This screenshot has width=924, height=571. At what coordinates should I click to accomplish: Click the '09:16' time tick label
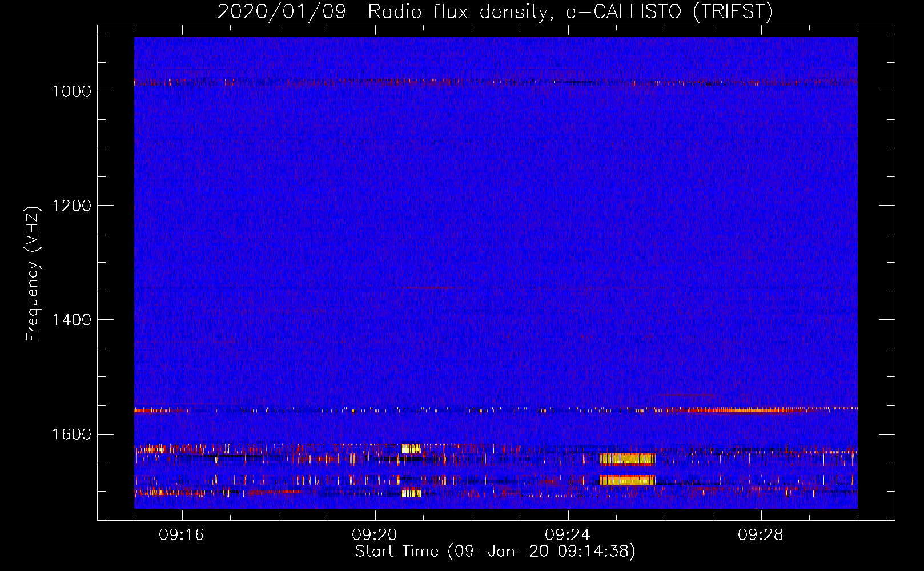(x=182, y=535)
